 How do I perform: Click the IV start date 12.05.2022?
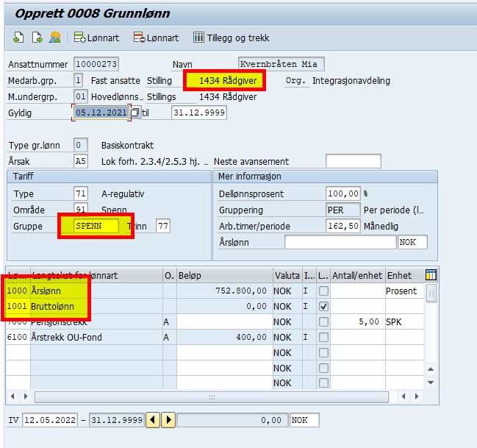(x=50, y=420)
